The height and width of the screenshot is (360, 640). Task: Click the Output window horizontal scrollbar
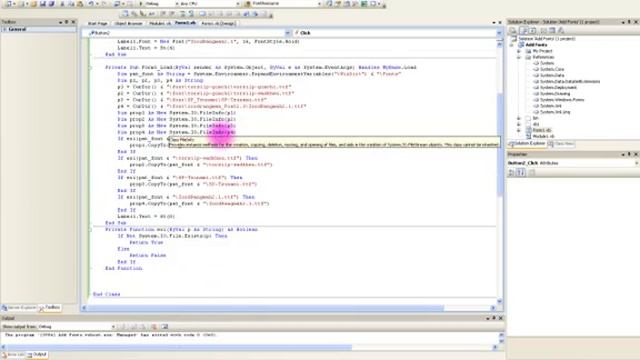point(249,347)
